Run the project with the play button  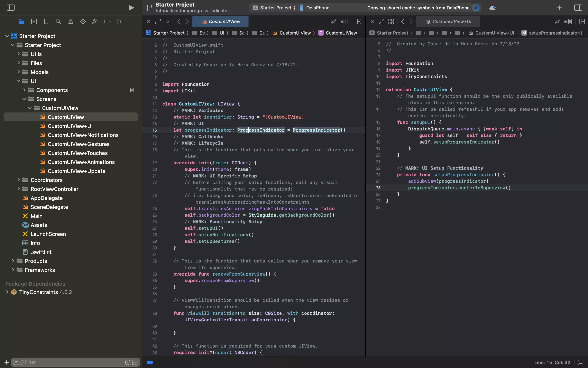coord(131,8)
